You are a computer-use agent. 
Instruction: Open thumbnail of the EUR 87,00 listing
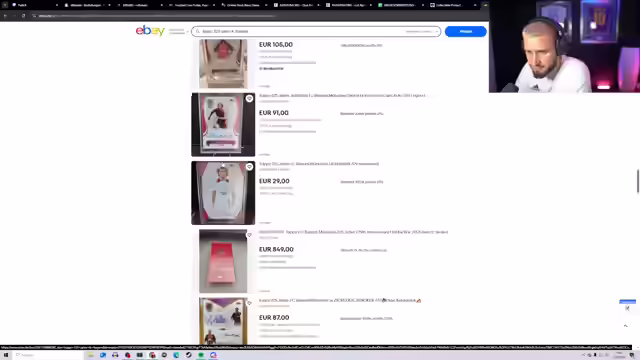tap(223, 321)
